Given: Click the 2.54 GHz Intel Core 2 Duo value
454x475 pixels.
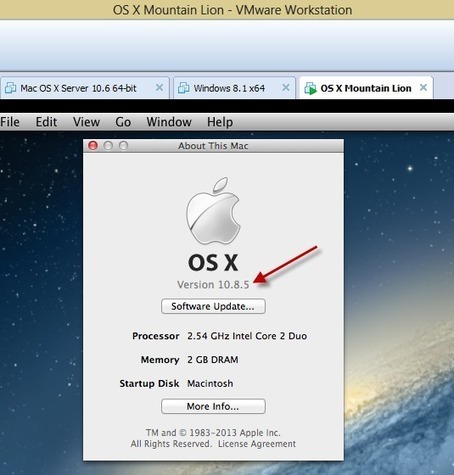Looking at the screenshot, I should click(x=247, y=336).
